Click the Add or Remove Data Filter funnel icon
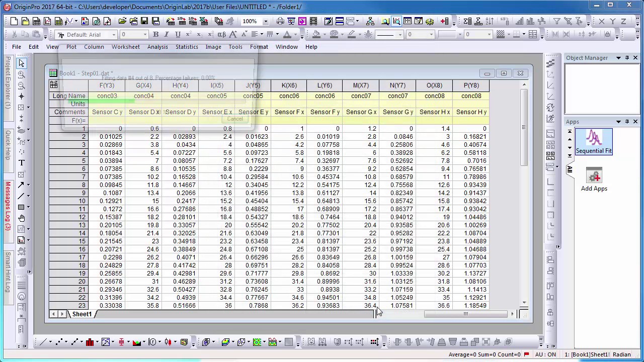 [x=557, y=21]
